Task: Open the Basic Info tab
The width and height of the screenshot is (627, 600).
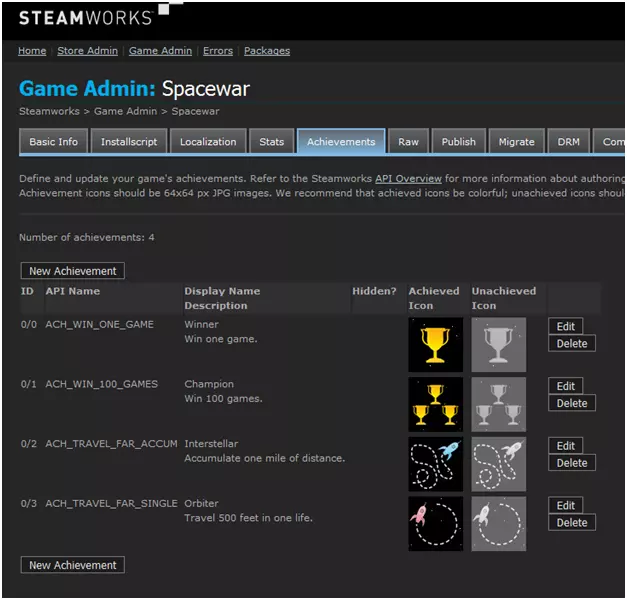Action: [x=53, y=142]
